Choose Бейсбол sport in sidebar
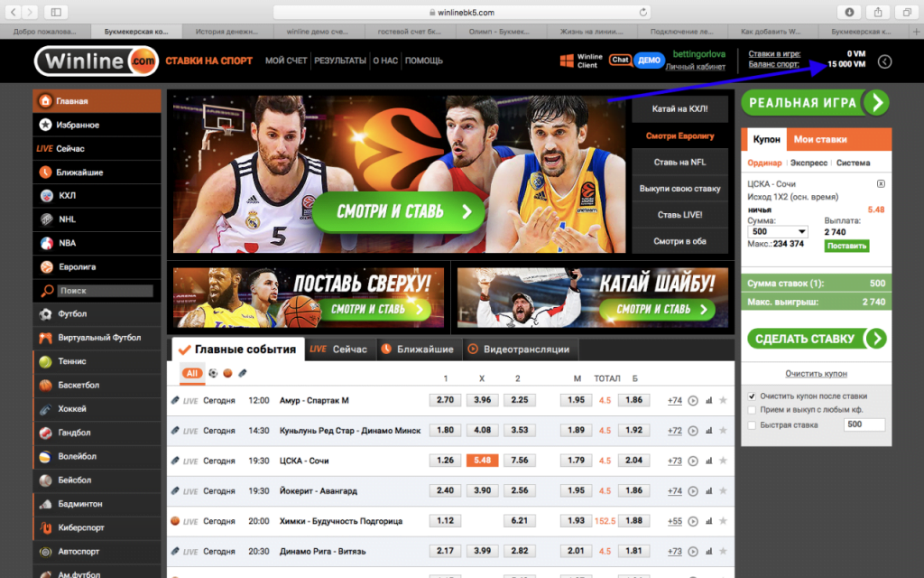This screenshot has height=578, width=924. (x=97, y=480)
